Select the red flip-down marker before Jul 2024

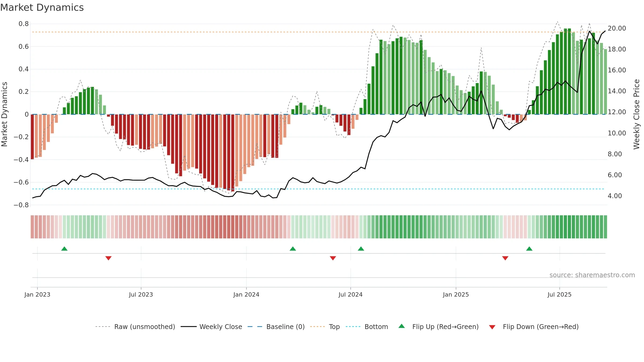point(333,258)
